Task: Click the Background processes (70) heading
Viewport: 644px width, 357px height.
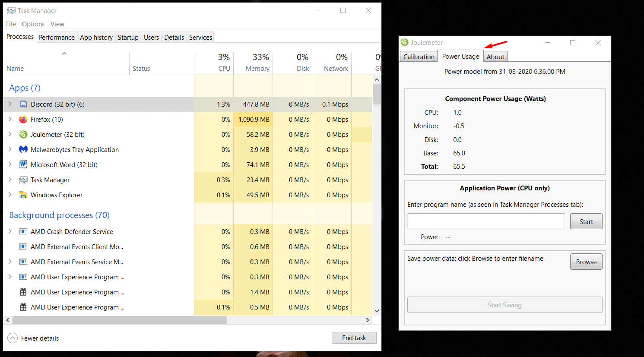Action: [x=59, y=215]
